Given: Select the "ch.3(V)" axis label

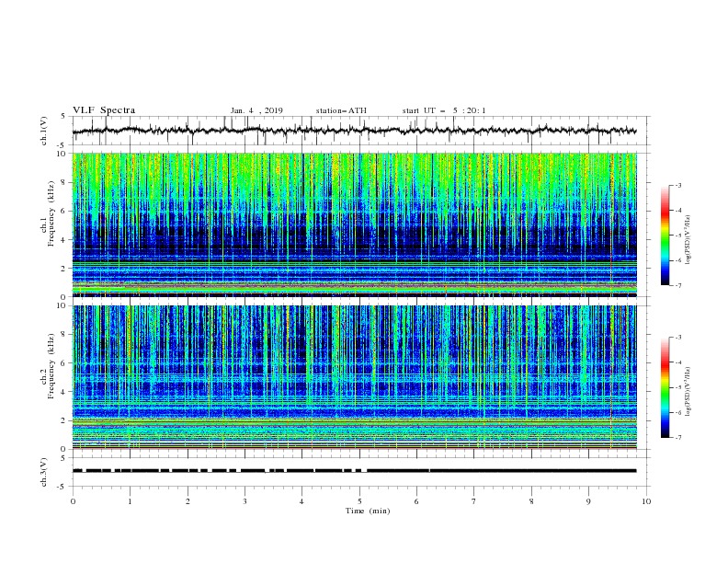Looking at the screenshot, I should (x=44, y=472).
